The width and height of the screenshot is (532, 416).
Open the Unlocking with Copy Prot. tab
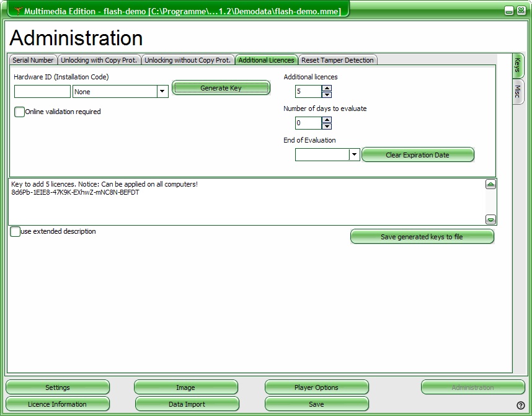(99, 60)
